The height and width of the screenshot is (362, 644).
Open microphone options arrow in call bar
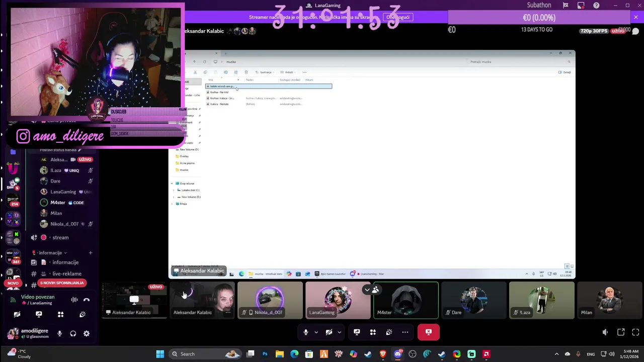(316, 332)
